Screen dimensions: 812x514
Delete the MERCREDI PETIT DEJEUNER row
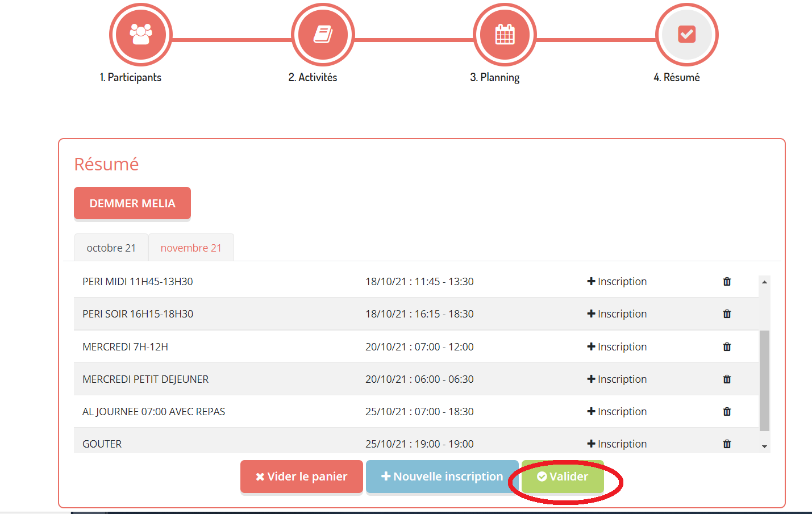coord(727,379)
